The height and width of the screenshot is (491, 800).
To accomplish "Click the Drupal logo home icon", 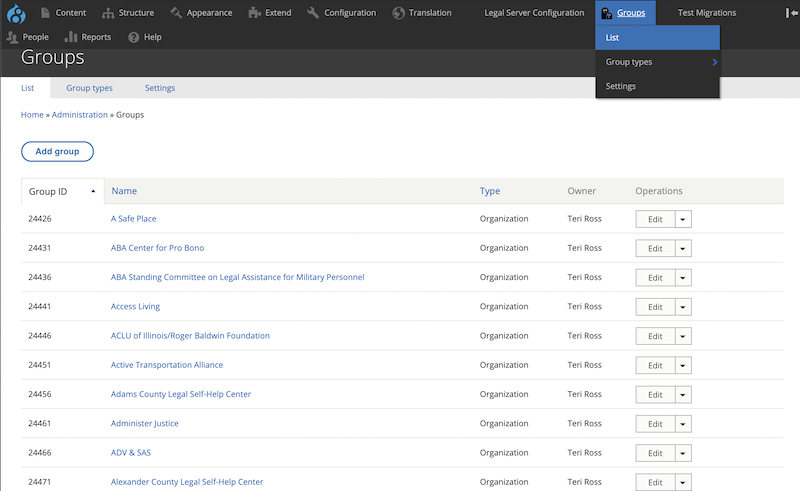I will click(x=16, y=14).
